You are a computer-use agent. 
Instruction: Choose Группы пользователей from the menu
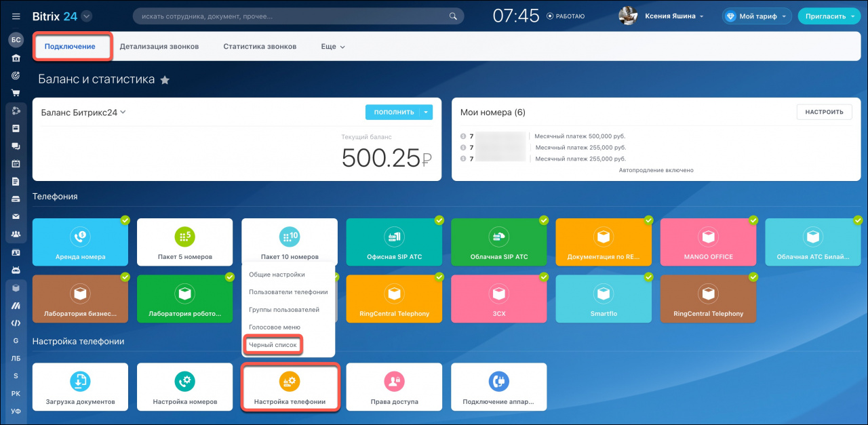284,310
